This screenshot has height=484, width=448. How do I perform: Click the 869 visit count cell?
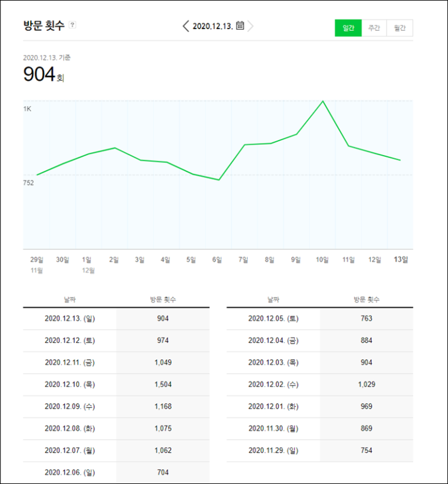coord(366,428)
